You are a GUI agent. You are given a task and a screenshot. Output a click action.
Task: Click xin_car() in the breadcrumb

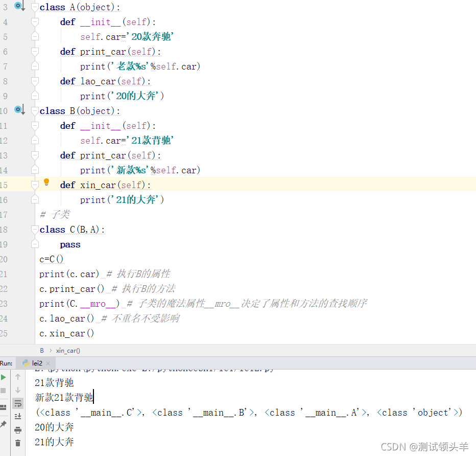click(68, 351)
